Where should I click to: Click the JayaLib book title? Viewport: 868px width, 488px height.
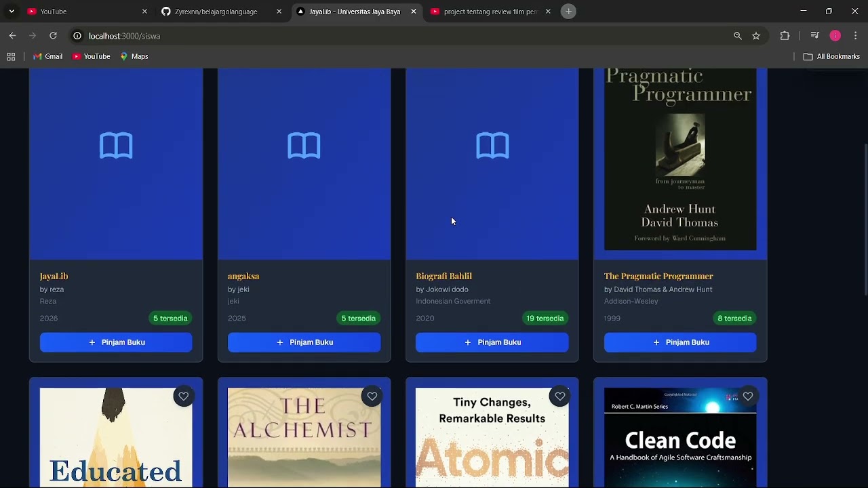click(x=54, y=276)
